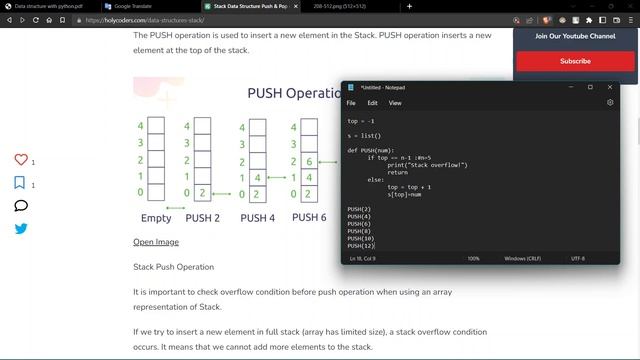This screenshot has height=360, width=640.
Task: Open comments with the speech bubble icon
Action: (x=21, y=205)
